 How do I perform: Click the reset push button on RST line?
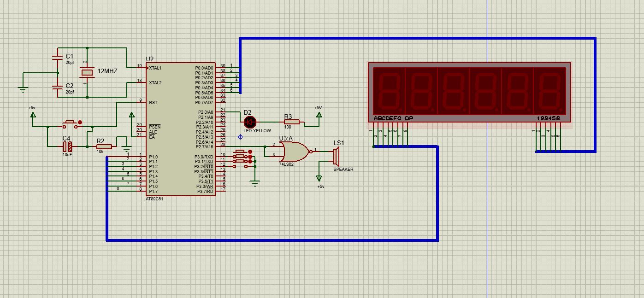coord(70,124)
